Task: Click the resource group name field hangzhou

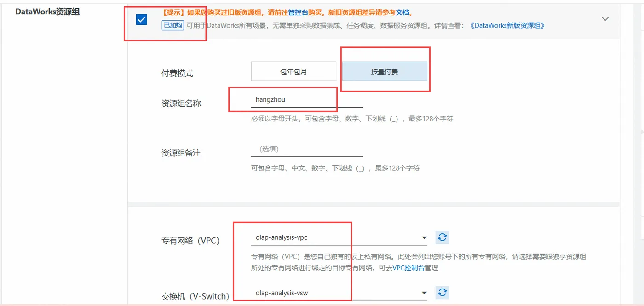Action: (x=307, y=99)
